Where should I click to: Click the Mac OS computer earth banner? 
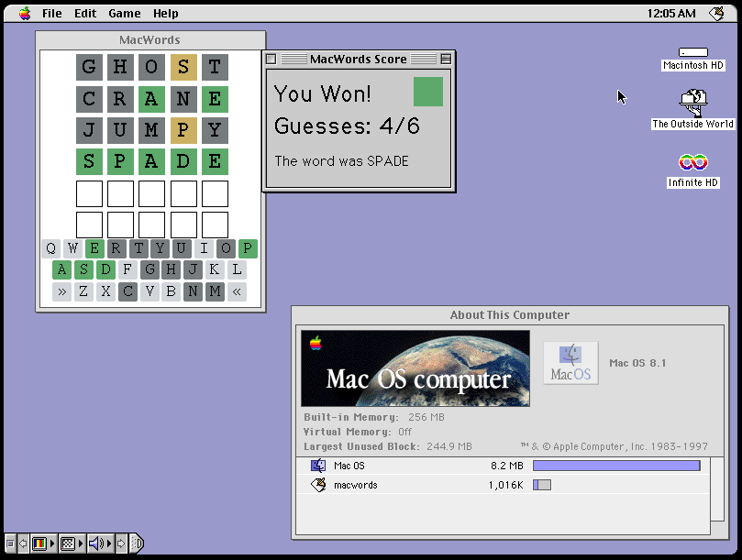click(415, 368)
